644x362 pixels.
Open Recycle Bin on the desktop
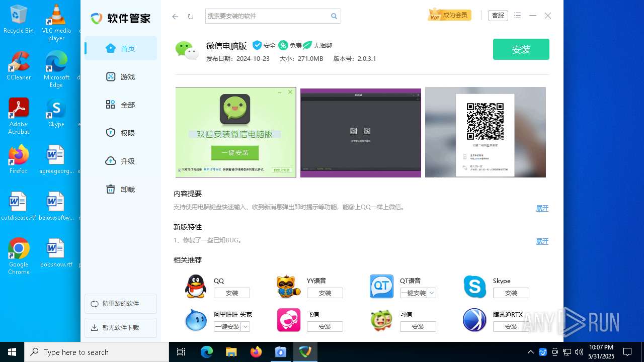point(19,19)
